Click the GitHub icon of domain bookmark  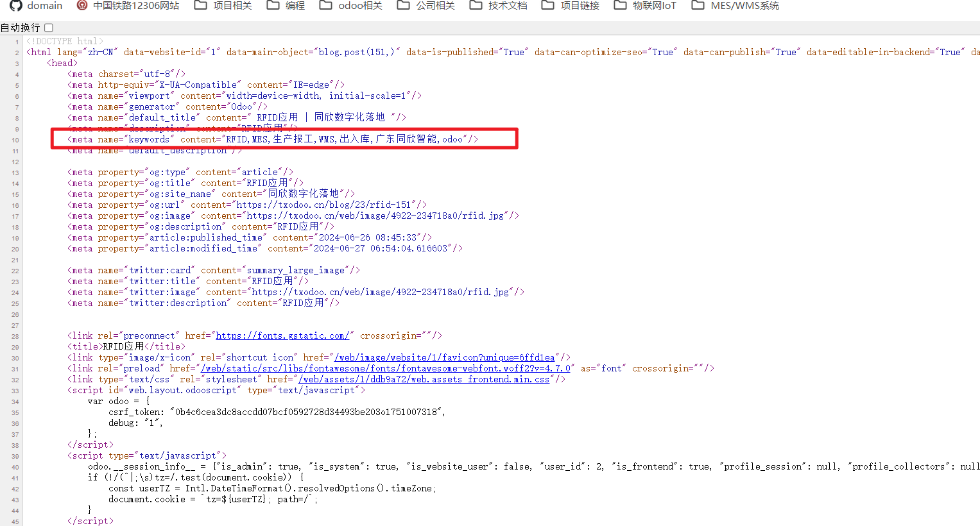(16, 5)
